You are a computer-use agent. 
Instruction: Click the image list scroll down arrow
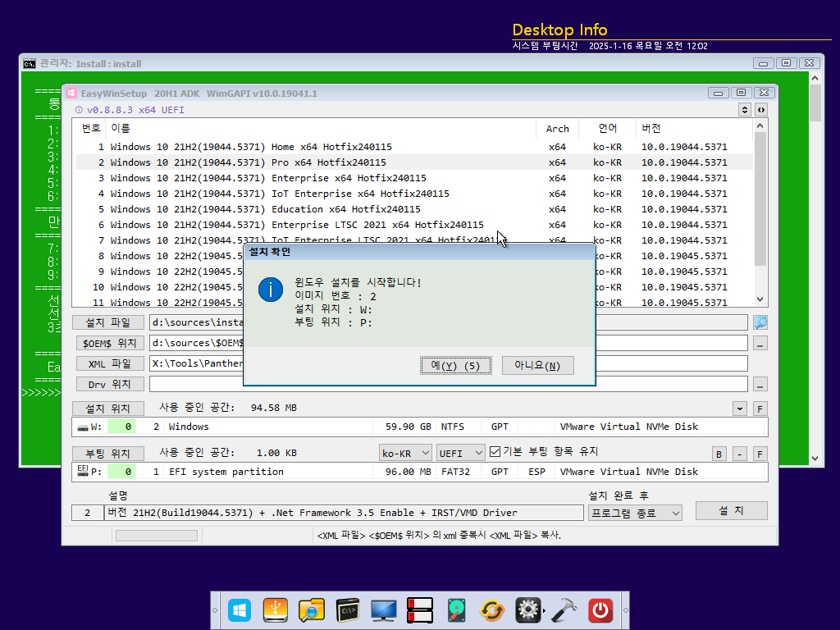760,299
